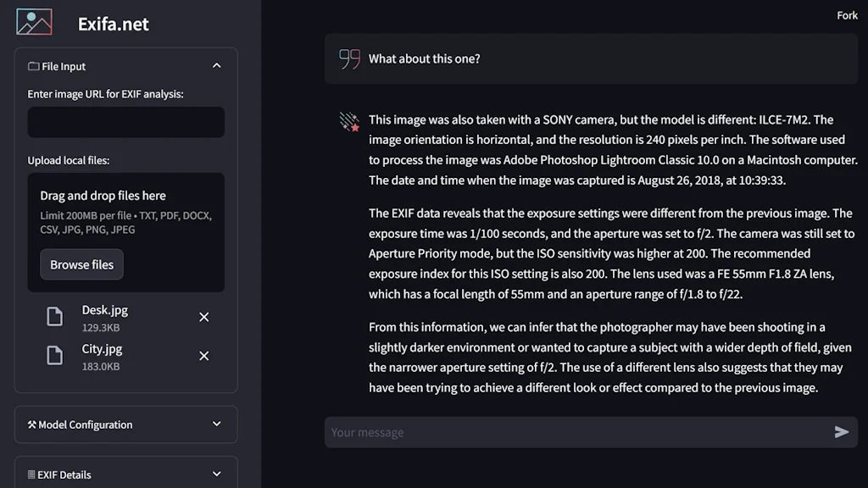This screenshot has width=868, height=488.
Task: Click the 'What about this one?' message
Action: pyautogui.click(x=424, y=58)
